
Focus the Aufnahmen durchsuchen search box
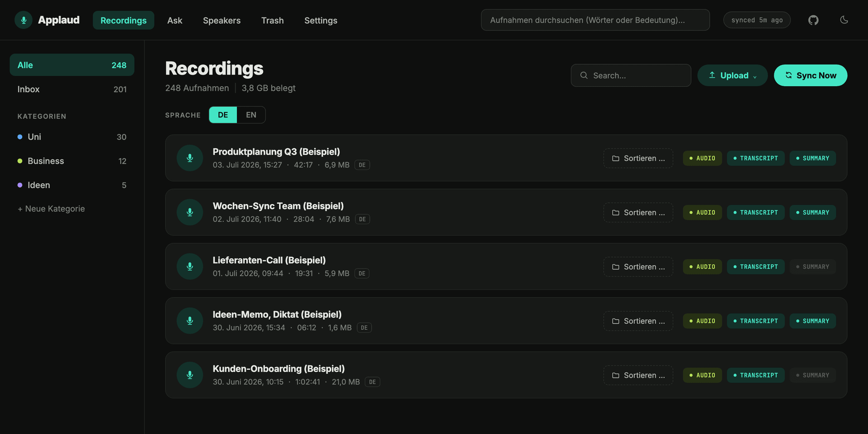click(x=595, y=20)
